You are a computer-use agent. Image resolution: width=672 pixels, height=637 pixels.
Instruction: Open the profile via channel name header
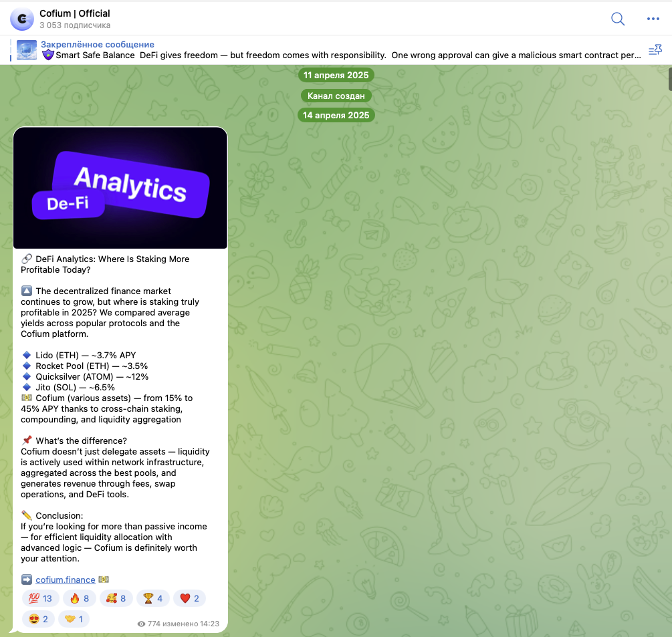click(x=74, y=13)
